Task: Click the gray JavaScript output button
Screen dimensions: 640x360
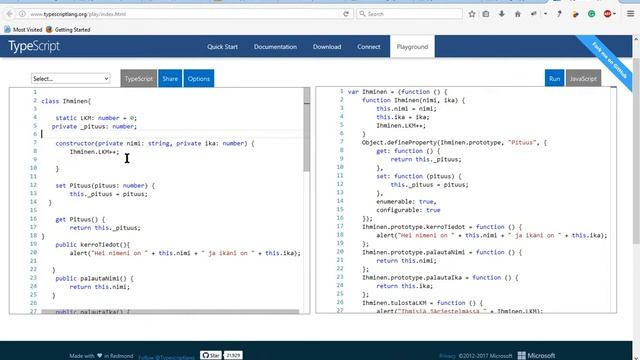Action: pos(583,78)
